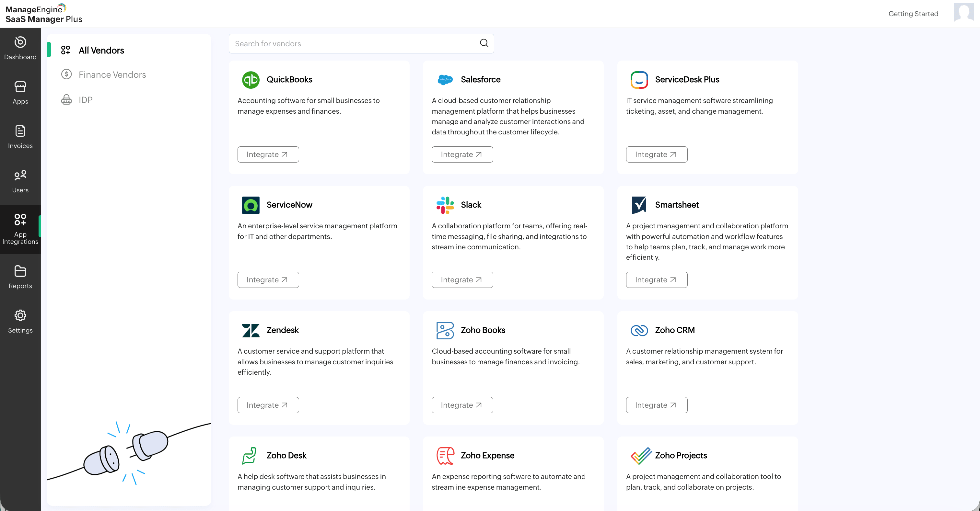This screenshot has height=511, width=980.
Task: Click the IDP category icon
Action: point(66,100)
